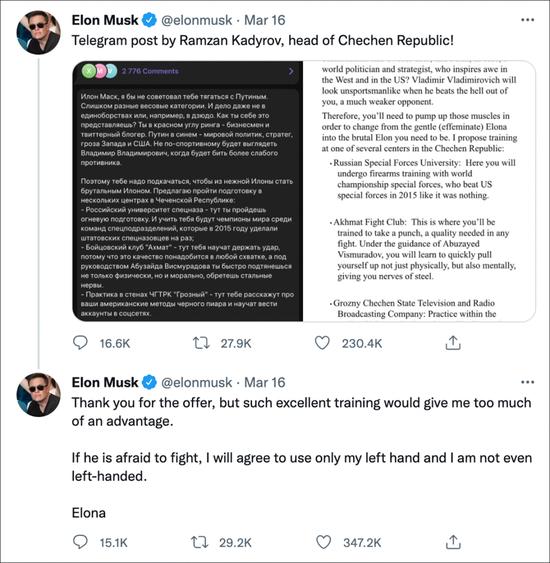Viewport: 550px width, 563px height.
Task: Like the first tweet with 230.4K likes
Action: 322,343
